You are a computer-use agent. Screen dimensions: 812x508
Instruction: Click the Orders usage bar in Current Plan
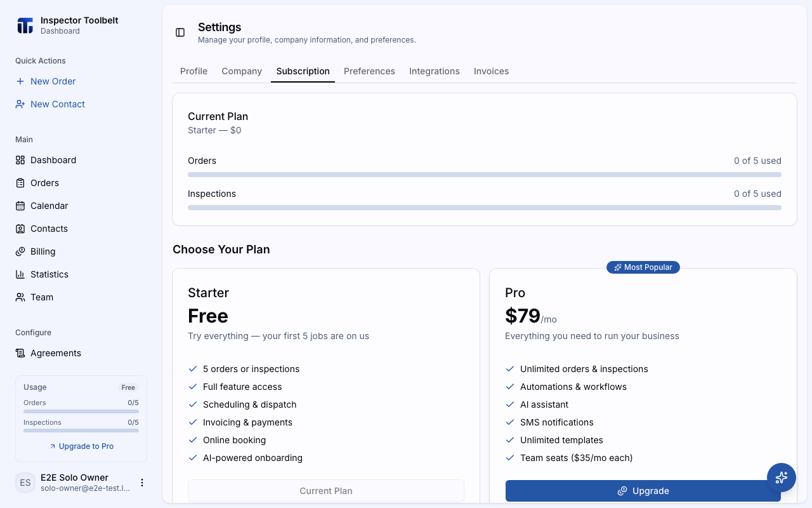pos(485,175)
